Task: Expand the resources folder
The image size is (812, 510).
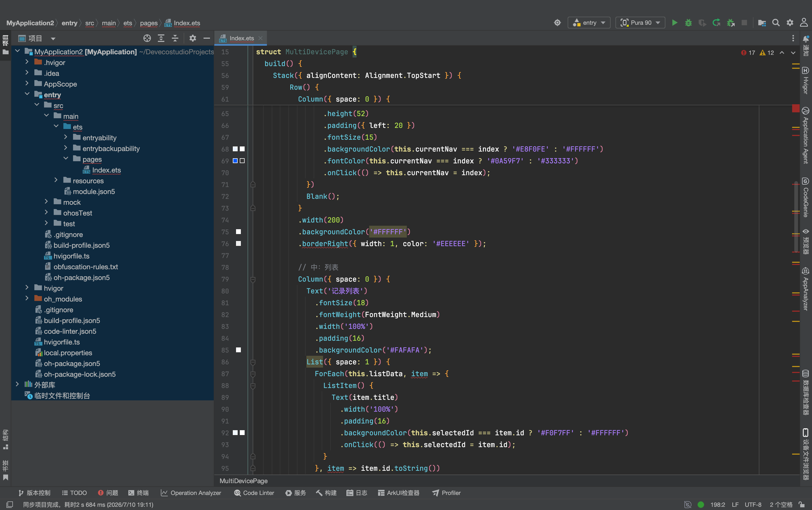Action: tap(56, 181)
